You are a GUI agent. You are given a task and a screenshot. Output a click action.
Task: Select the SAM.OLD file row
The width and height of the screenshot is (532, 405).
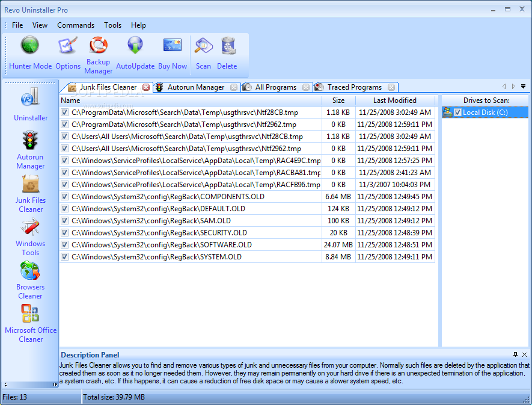[247, 220]
